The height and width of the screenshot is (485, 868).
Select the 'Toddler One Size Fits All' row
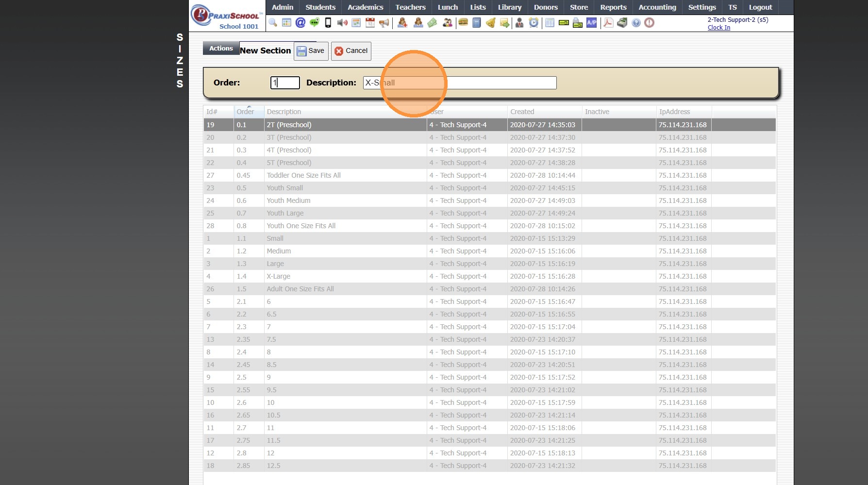coord(489,175)
